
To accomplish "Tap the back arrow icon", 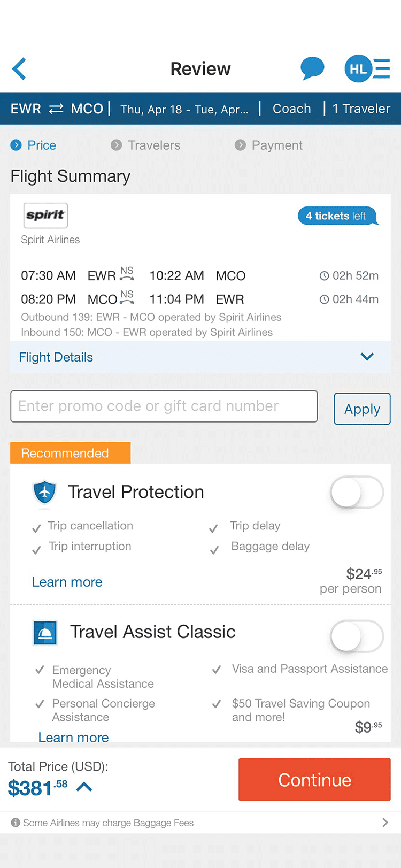I will pos(19,69).
